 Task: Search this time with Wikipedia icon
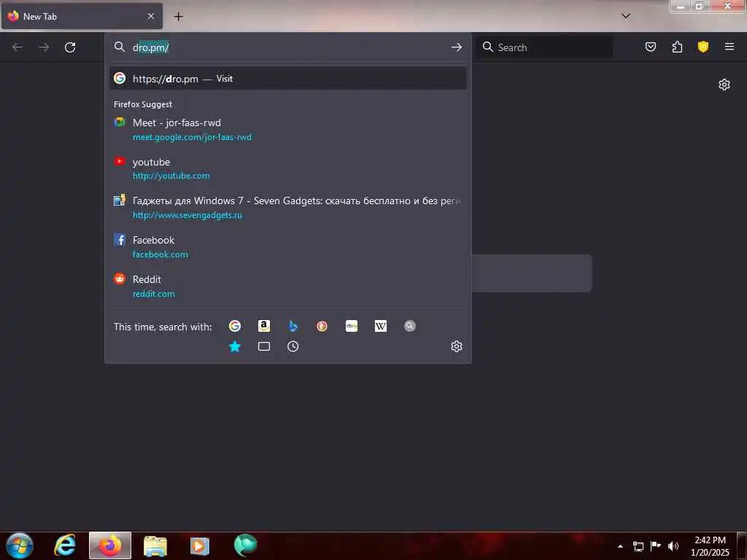[x=381, y=326]
